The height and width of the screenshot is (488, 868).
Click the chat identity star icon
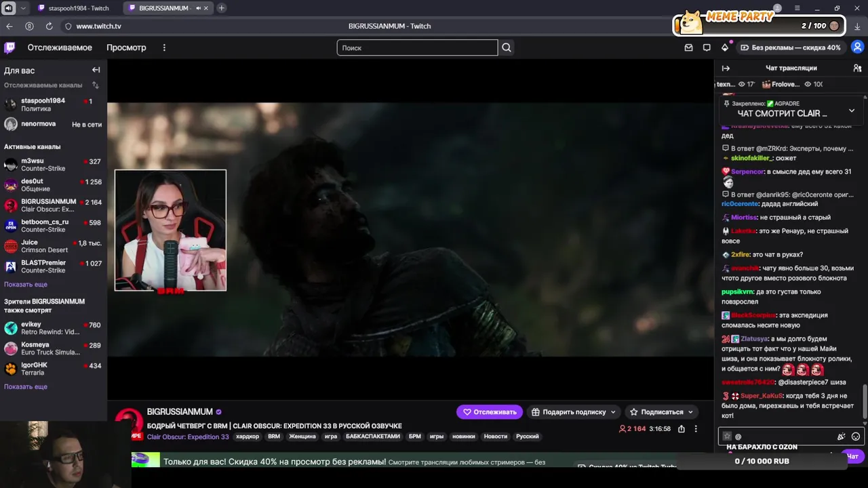(727, 436)
